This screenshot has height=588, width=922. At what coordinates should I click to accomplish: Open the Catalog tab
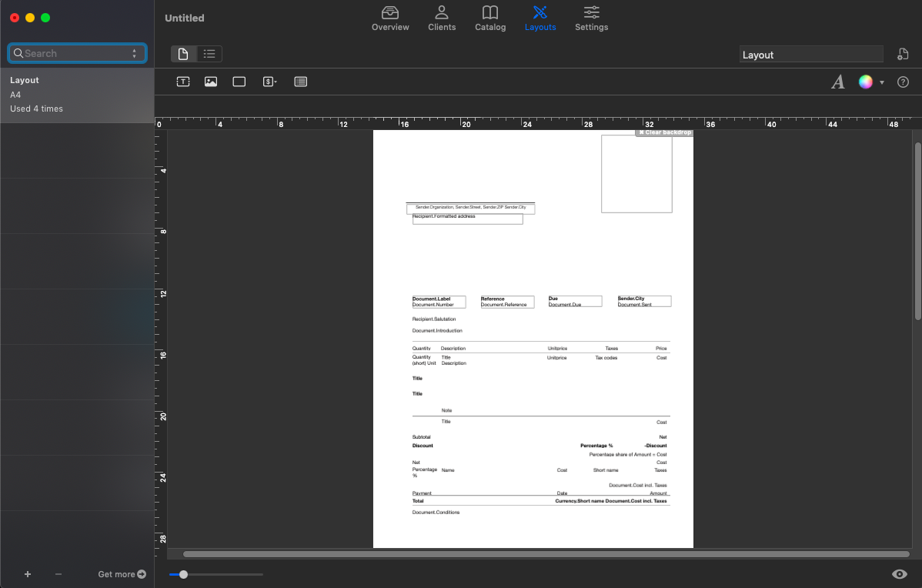[x=489, y=18]
